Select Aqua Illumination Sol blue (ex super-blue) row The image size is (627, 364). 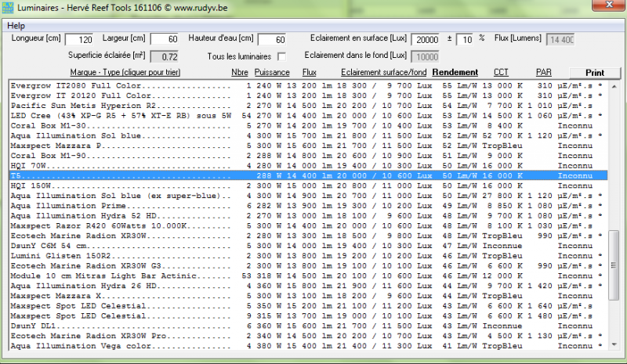[308, 196]
